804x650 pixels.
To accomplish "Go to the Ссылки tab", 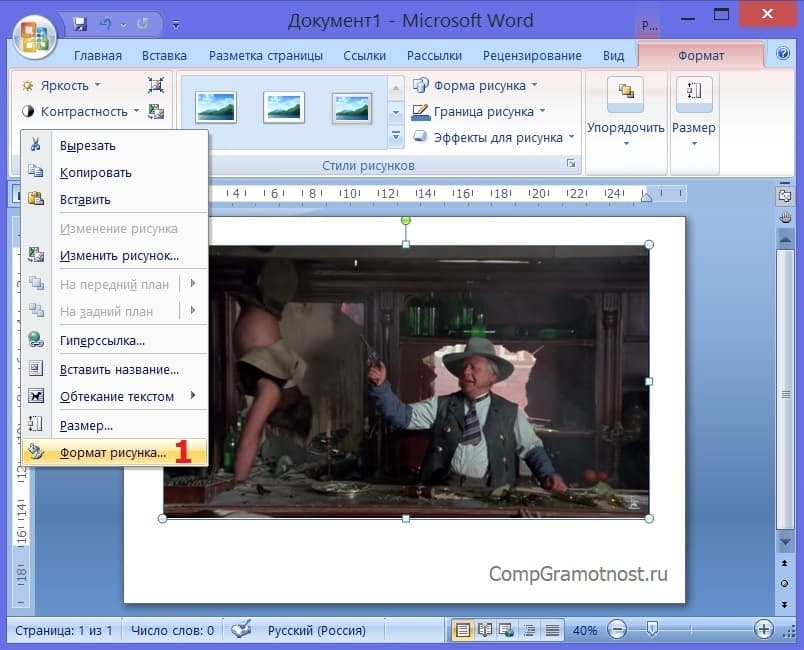I will click(x=365, y=55).
